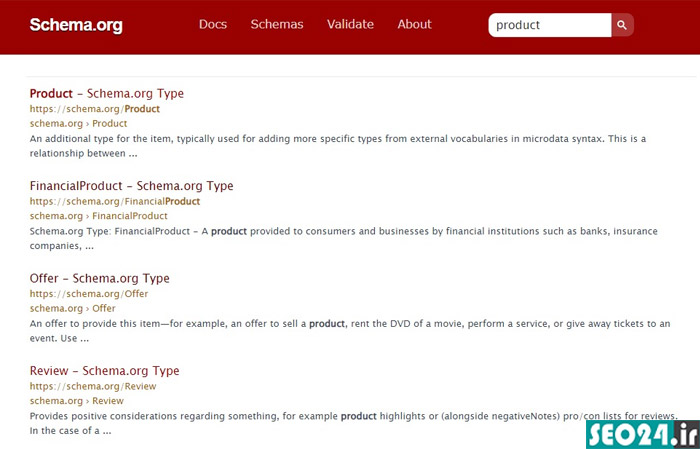Click the https://schema.org/Product URL
The width and height of the screenshot is (700, 449).
(95, 109)
